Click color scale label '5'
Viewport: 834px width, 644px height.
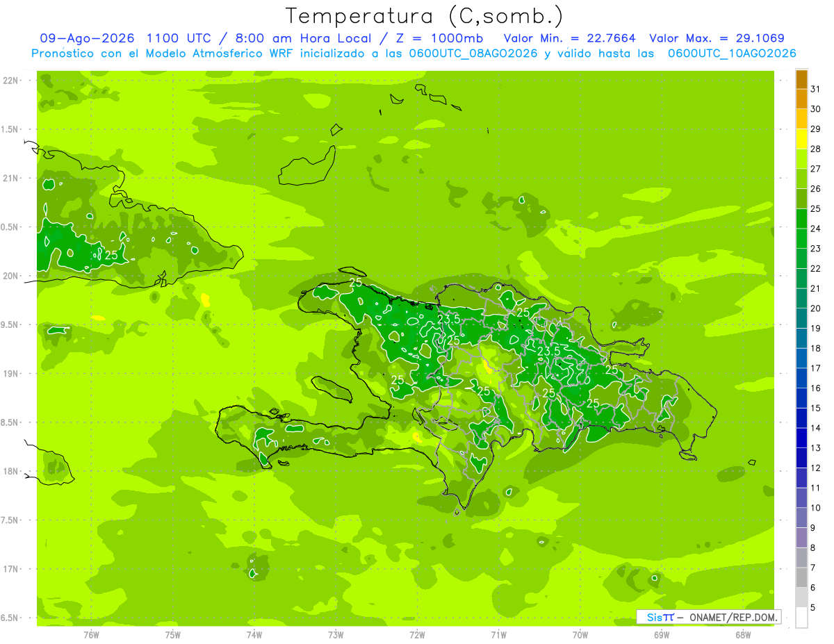[x=813, y=608]
